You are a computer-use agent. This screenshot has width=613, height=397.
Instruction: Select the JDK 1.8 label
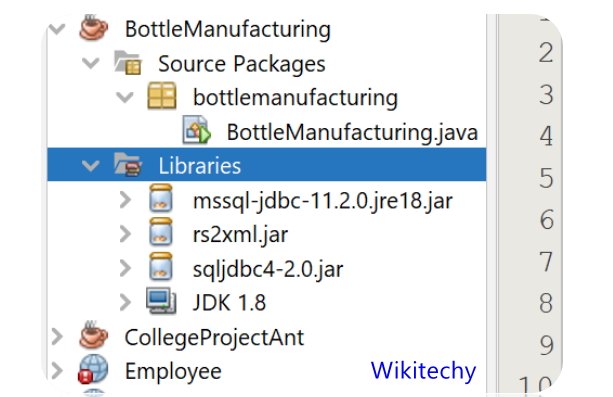(229, 303)
